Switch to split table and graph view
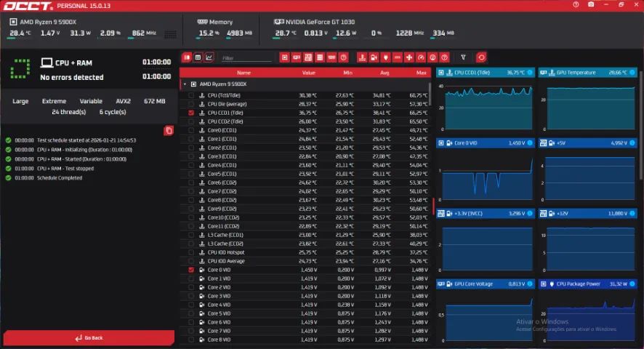644x349 pixels. [187, 57]
